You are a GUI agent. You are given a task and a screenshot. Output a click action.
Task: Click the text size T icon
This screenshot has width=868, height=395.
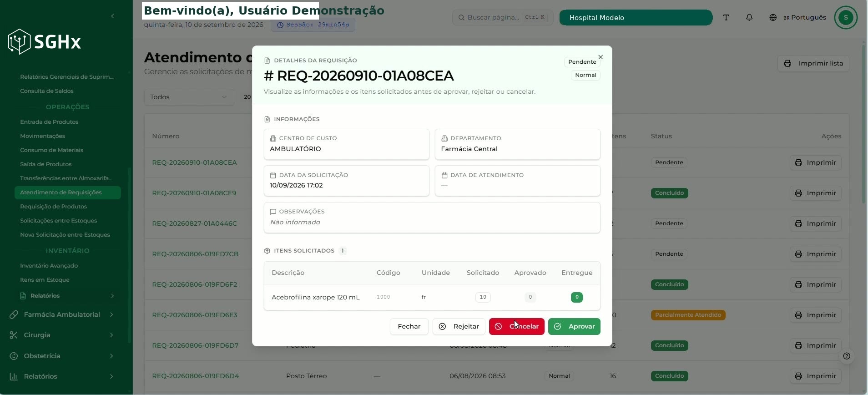coord(726,17)
